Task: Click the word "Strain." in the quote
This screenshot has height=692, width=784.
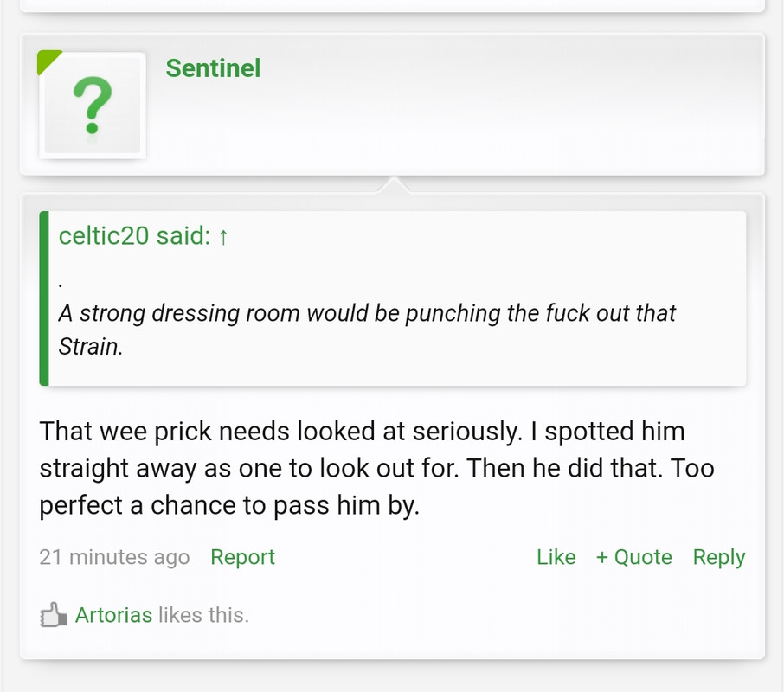Action: (90, 347)
